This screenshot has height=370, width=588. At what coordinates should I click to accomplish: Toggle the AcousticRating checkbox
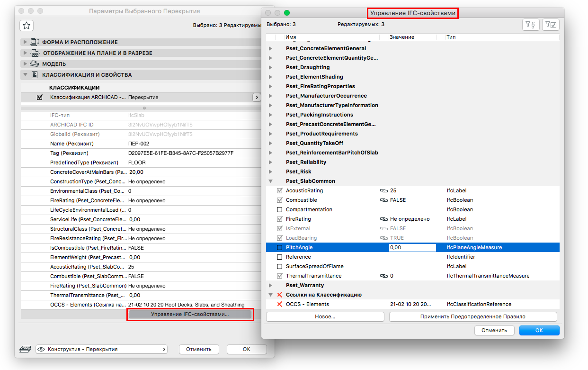(279, 190)
